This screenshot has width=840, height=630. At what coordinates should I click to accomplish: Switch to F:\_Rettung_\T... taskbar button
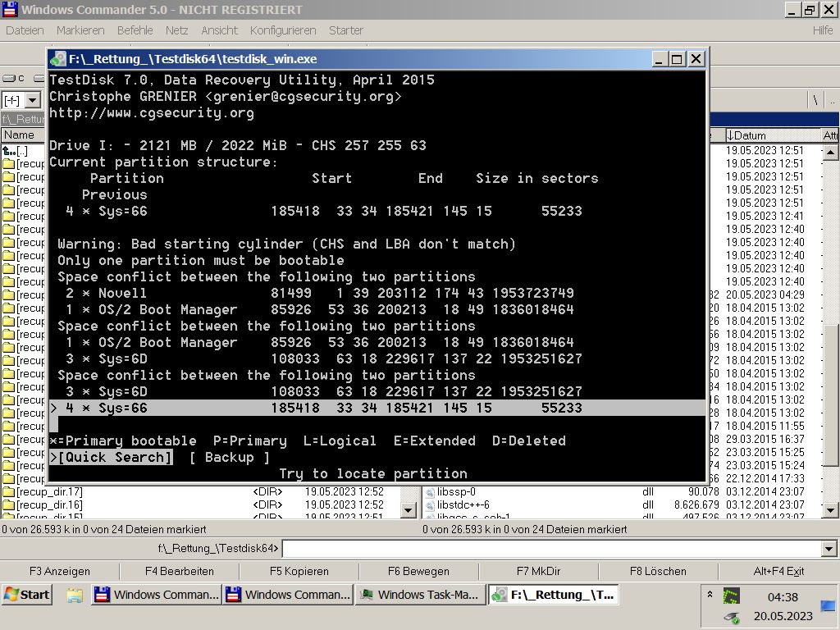(553, 595)
